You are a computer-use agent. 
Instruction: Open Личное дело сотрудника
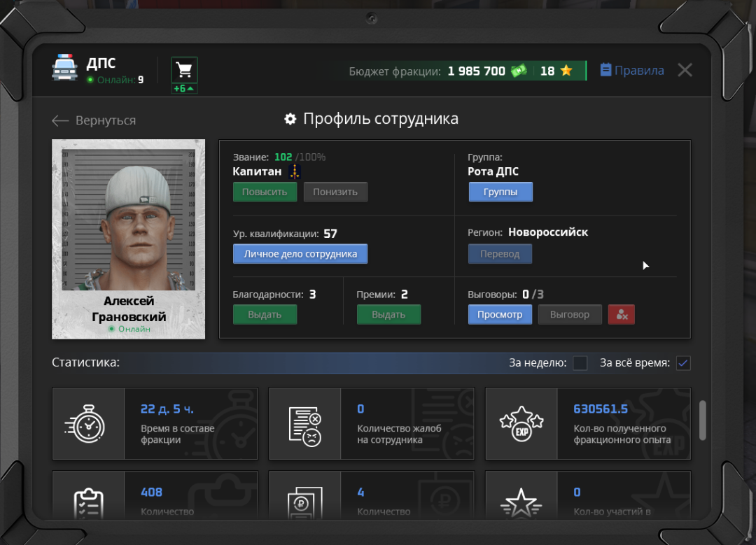[x=300, y=254]
